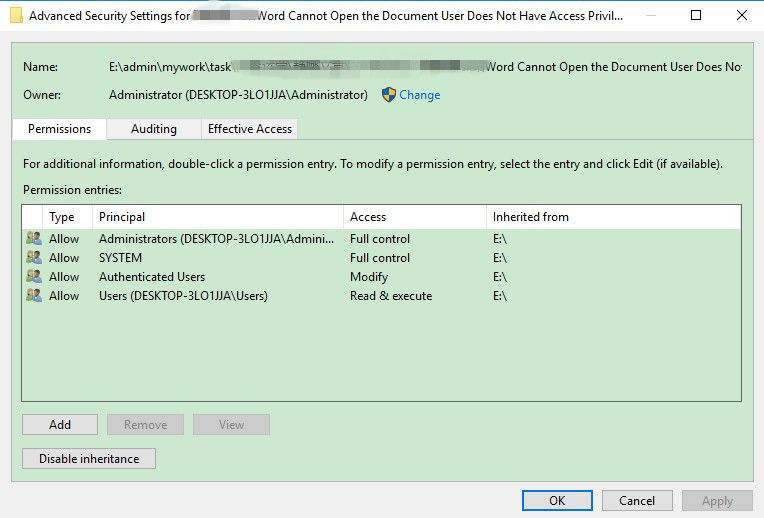Switch to the Permissions tab
Viewport: 764px width, 518px height.
[x=59, y=129]
